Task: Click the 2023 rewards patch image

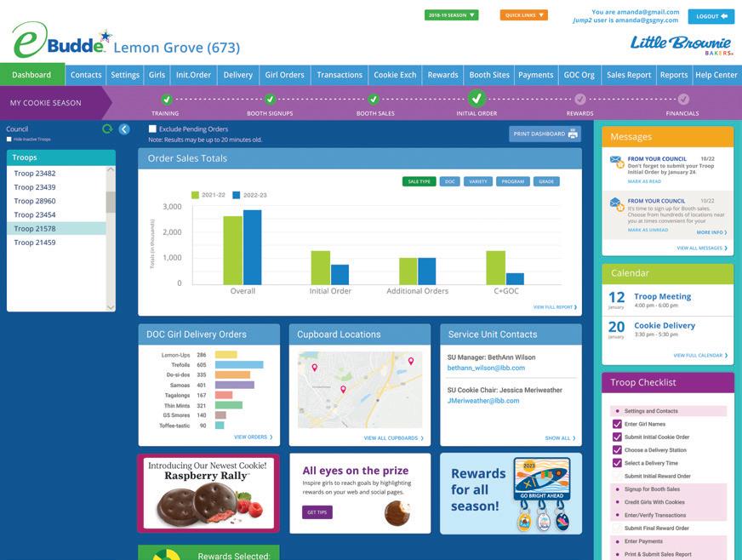Action: (542, 494)
